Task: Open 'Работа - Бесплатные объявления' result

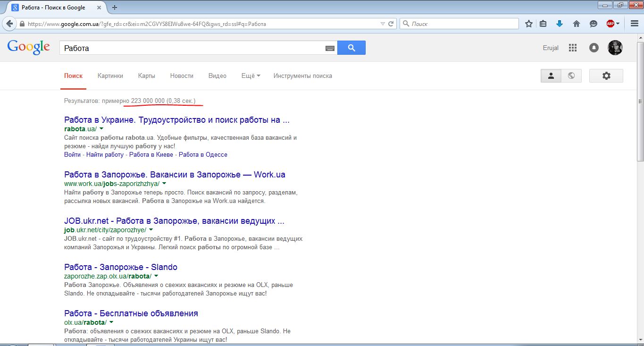Action: click(x=131, y=313)
